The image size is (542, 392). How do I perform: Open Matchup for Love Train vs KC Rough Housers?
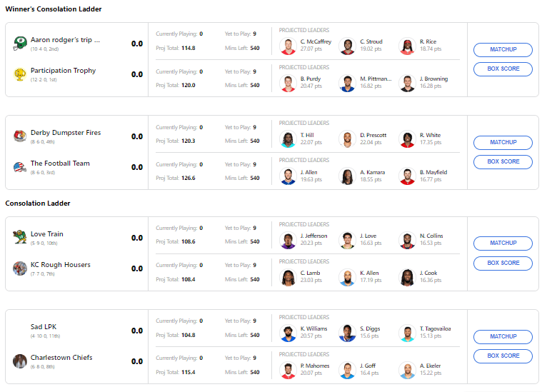tap(503, 243)
